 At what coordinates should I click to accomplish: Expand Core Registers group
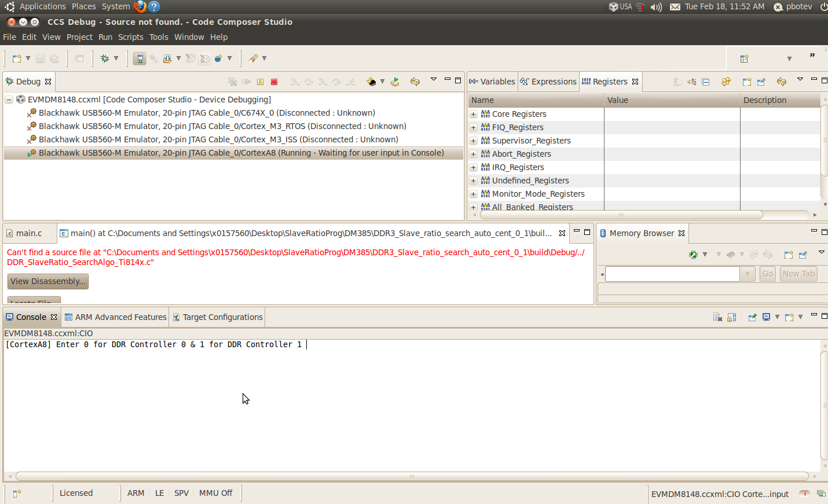(473, 114)
